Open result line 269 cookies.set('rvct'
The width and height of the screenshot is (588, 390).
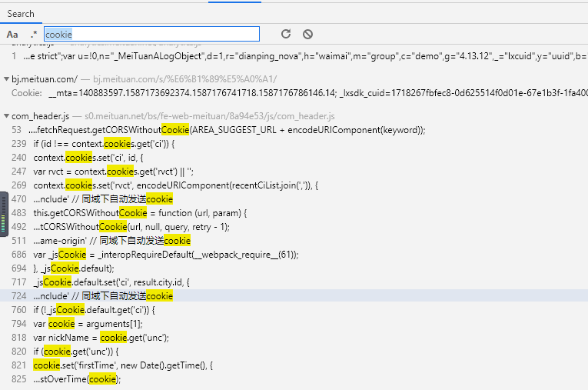point(294,185)
